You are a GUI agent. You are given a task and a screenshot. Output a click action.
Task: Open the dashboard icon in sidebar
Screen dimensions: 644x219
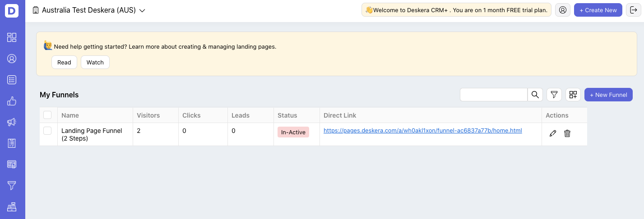coord(12,37)
